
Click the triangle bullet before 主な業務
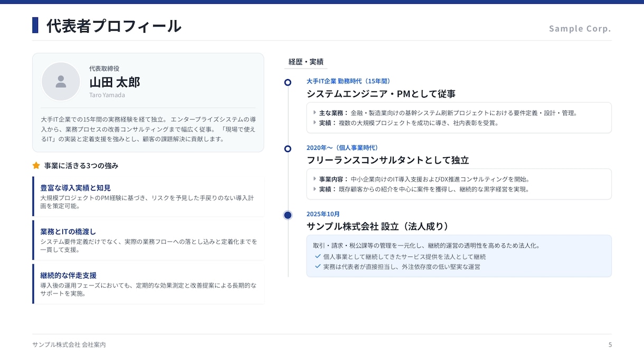[315, 112]
